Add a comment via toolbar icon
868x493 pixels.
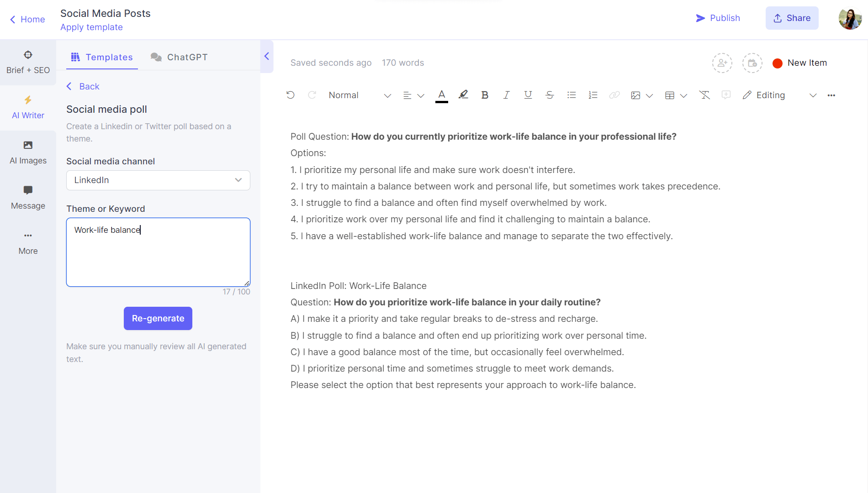(726, 95)
